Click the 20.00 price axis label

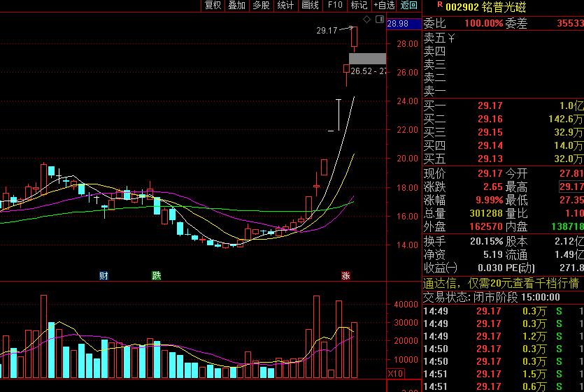click(x=407, y=159)
